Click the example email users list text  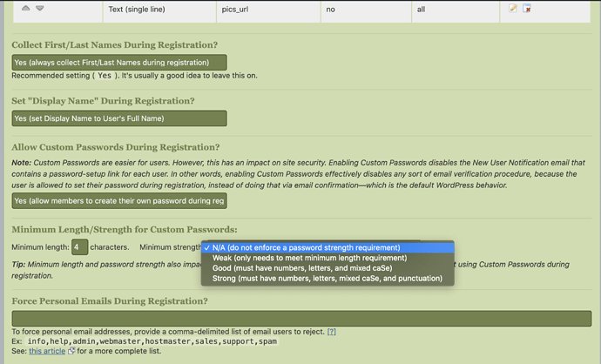152,341
